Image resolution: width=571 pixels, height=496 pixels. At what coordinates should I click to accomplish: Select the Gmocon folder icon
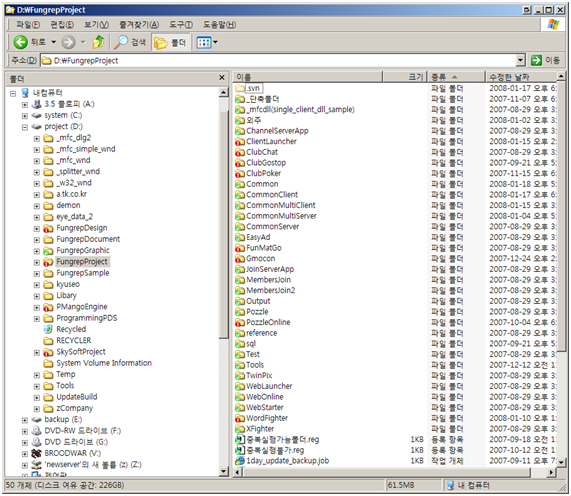coord(240,259)
